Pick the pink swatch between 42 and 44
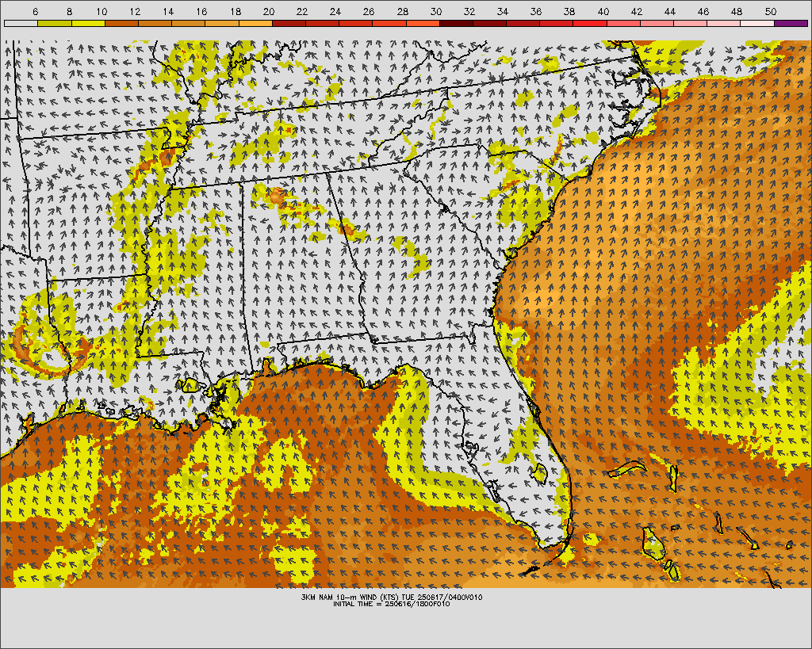 point(657,23)
